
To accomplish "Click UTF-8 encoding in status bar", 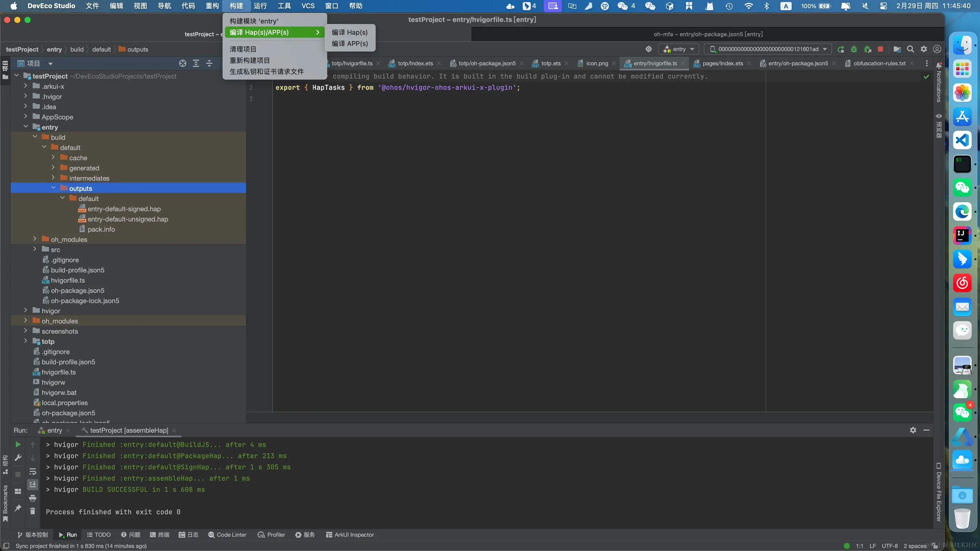I will [x=890, y=546].
